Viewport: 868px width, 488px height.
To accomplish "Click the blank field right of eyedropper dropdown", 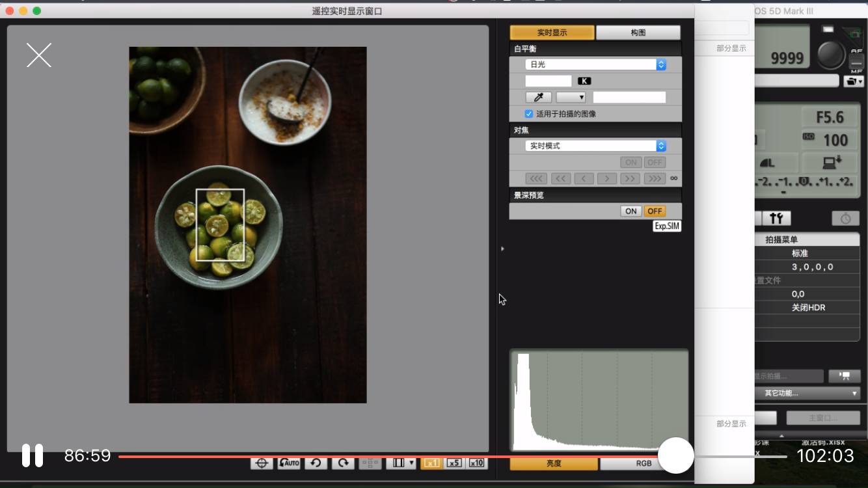I will 629,98.
